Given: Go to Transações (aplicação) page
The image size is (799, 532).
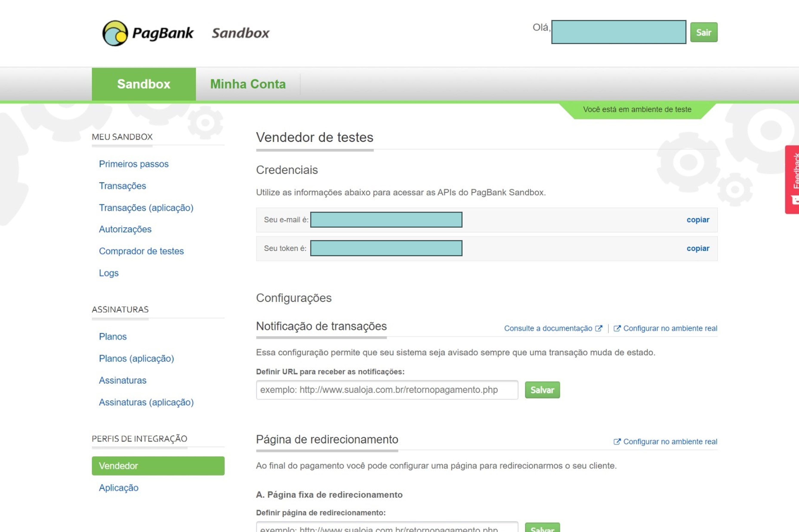Looking at the screenshot, I should [146, 208].
